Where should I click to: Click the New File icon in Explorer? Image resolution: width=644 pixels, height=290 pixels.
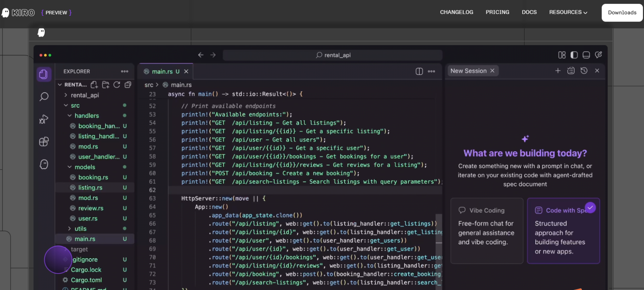[94, 85]
